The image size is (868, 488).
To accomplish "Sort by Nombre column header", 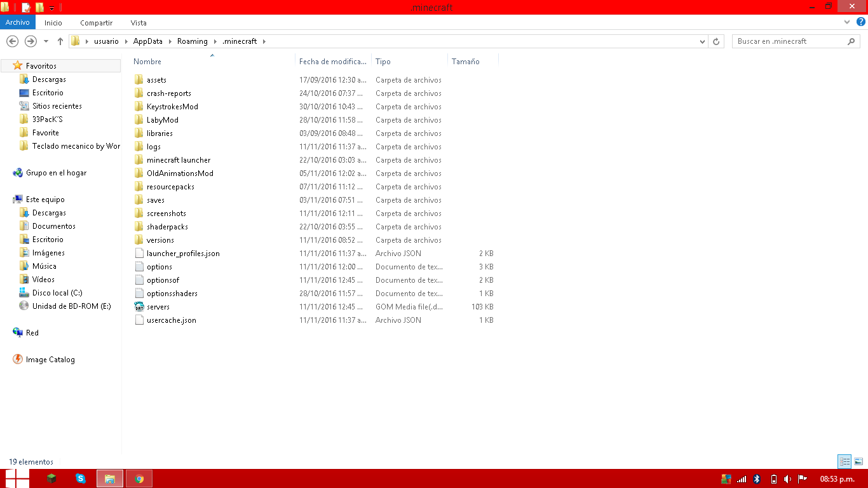I will point(147,62).
